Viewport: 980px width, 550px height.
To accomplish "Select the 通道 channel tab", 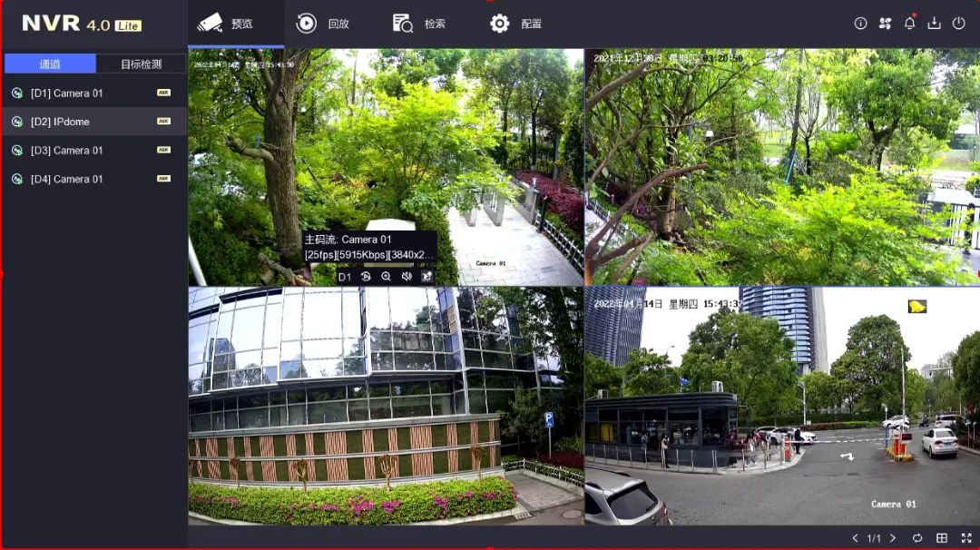I will [50, 64].
